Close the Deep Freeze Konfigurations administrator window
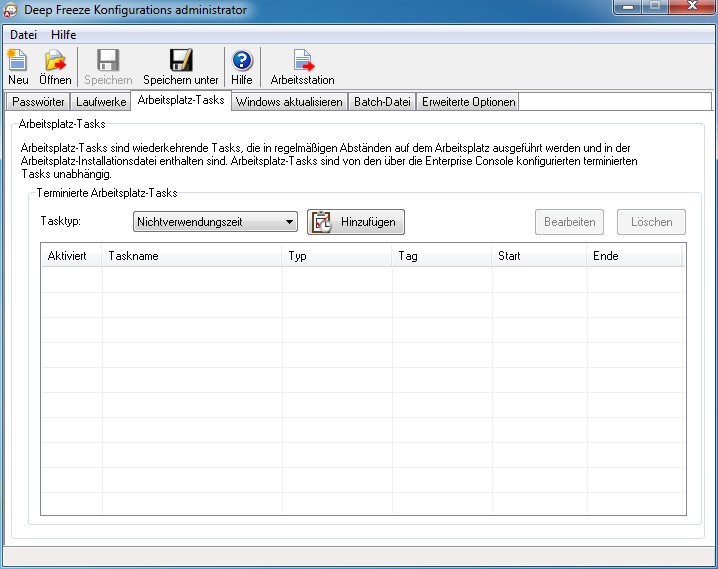The height and width of the screenshot is (569, 718). coord(692,6)
